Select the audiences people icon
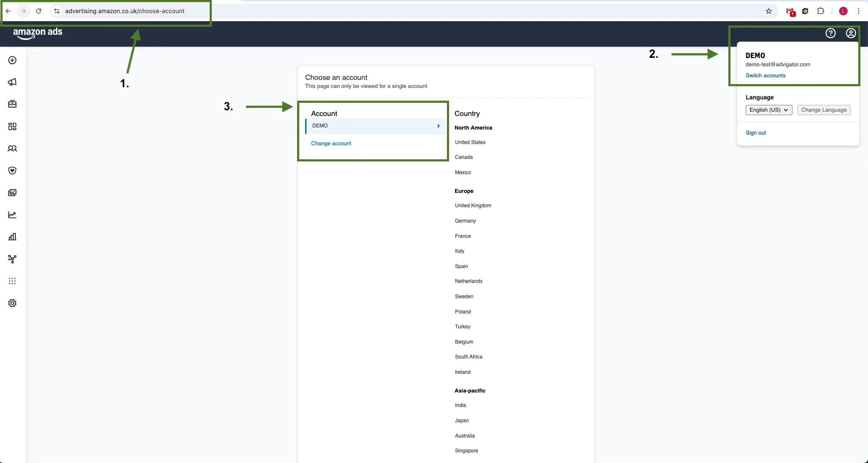 click(12, 149)
